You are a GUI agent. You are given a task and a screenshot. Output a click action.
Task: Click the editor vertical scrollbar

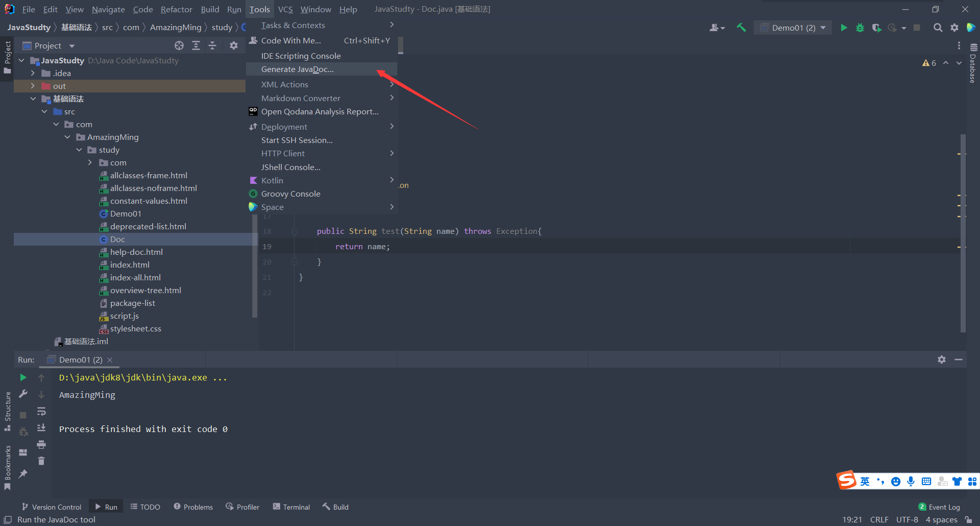[x=963, y=233]
